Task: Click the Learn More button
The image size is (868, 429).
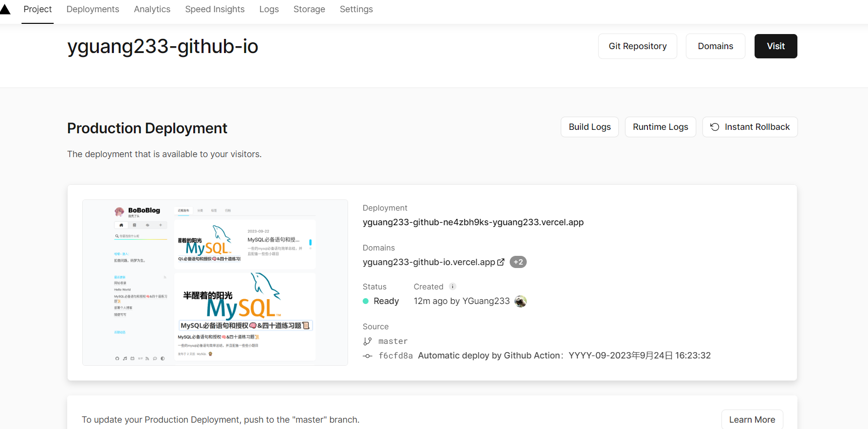Action: 752,420
